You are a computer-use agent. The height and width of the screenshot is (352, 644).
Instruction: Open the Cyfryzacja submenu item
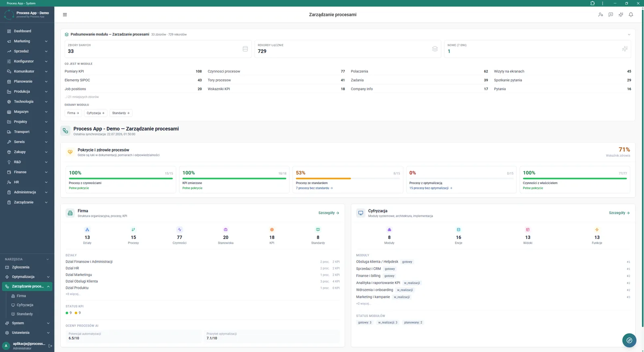click(30, 305)
